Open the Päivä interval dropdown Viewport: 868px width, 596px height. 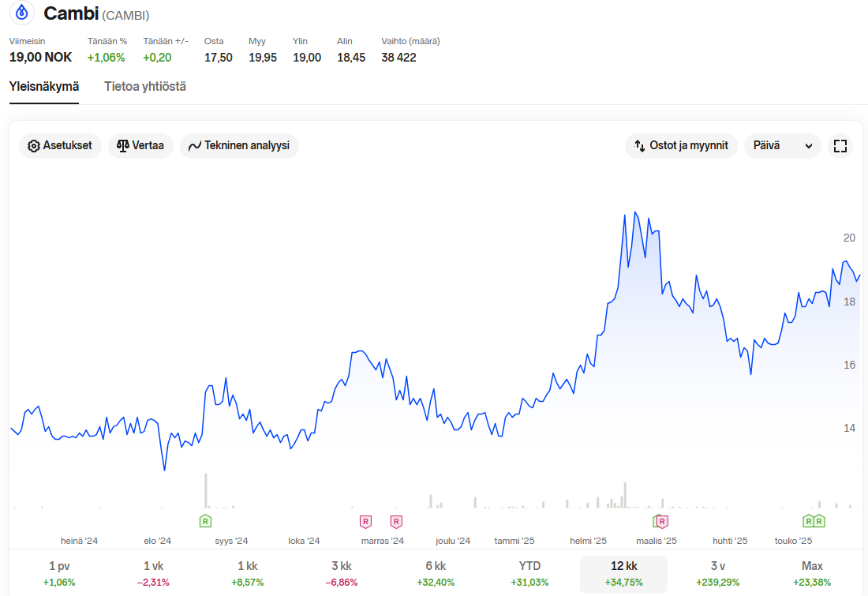coord(782,146)
